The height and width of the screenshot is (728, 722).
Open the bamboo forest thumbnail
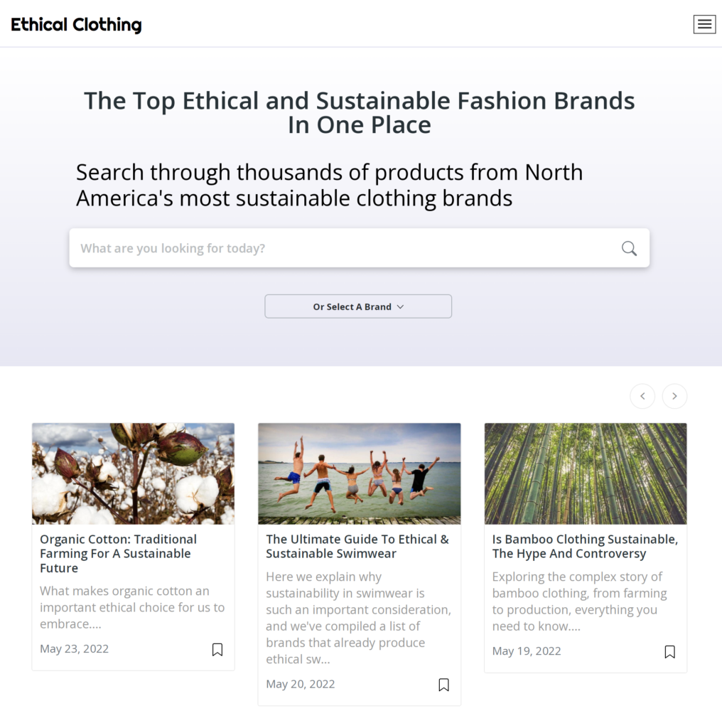[x=585, y=473]
